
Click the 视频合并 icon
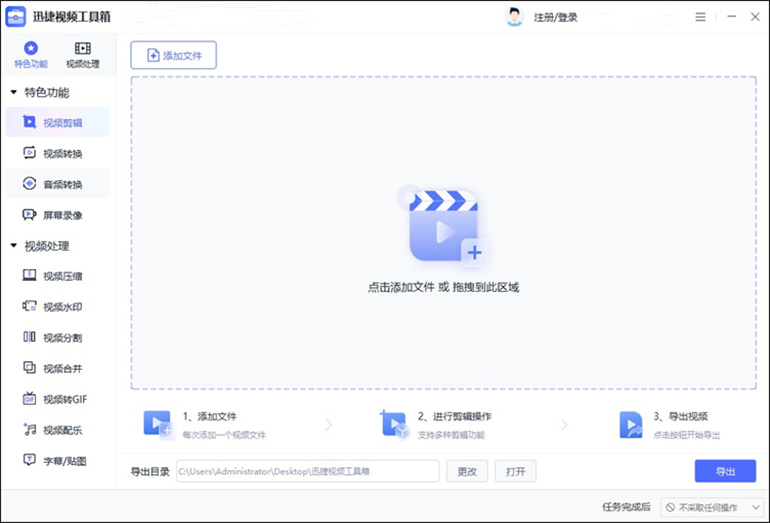[29, 368]
